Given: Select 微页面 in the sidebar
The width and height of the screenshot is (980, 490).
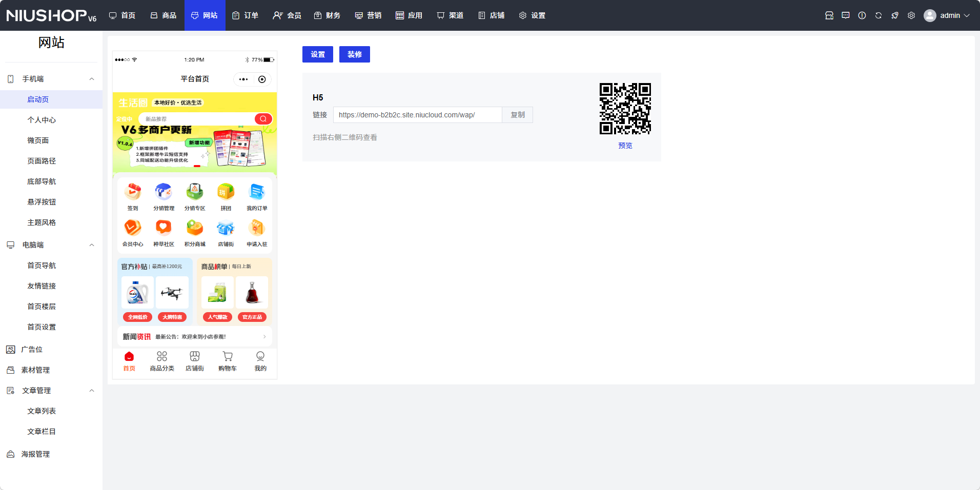Looking at the screenshot, I should [51, 140].
